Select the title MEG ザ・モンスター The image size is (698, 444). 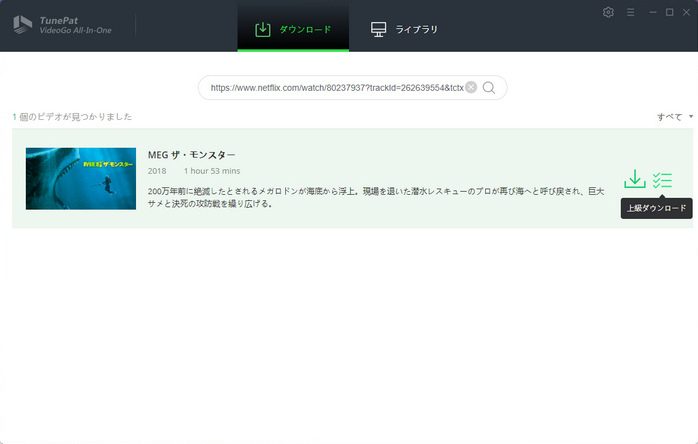[x=191, y=155]
